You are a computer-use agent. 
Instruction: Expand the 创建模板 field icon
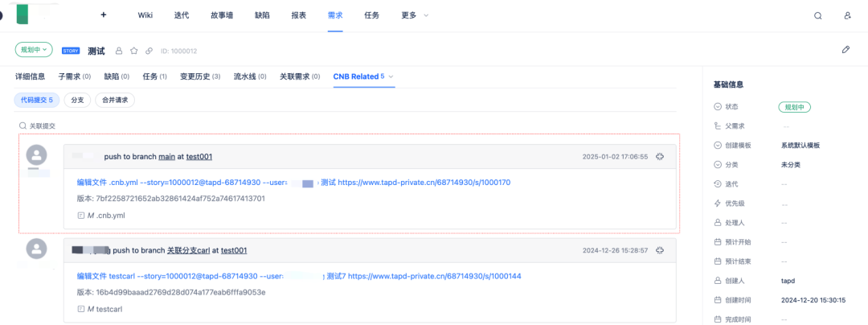coord(718,145)
